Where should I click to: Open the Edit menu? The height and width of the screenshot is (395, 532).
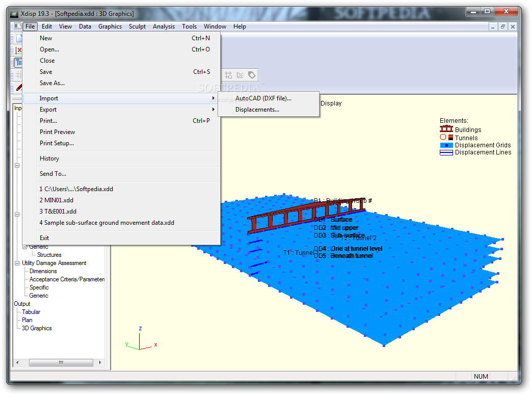(47, 27)
